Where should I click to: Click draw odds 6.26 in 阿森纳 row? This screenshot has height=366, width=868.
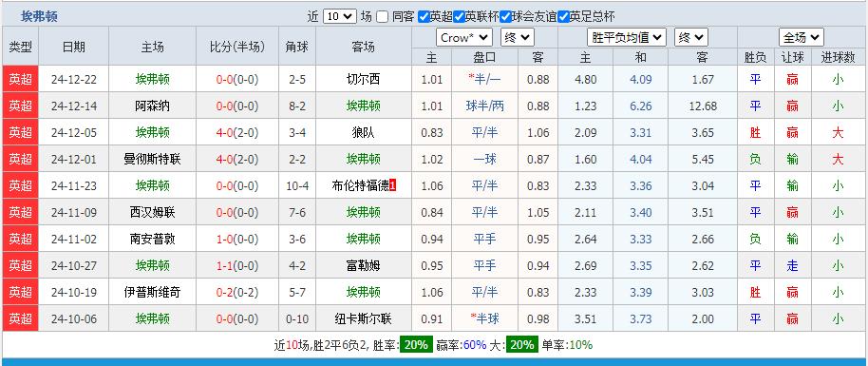pos(640,106)
